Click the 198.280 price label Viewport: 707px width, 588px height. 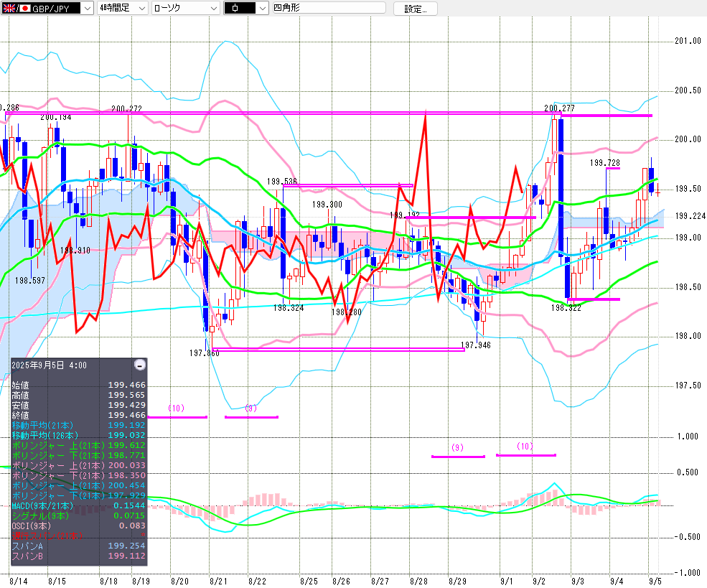346,312
